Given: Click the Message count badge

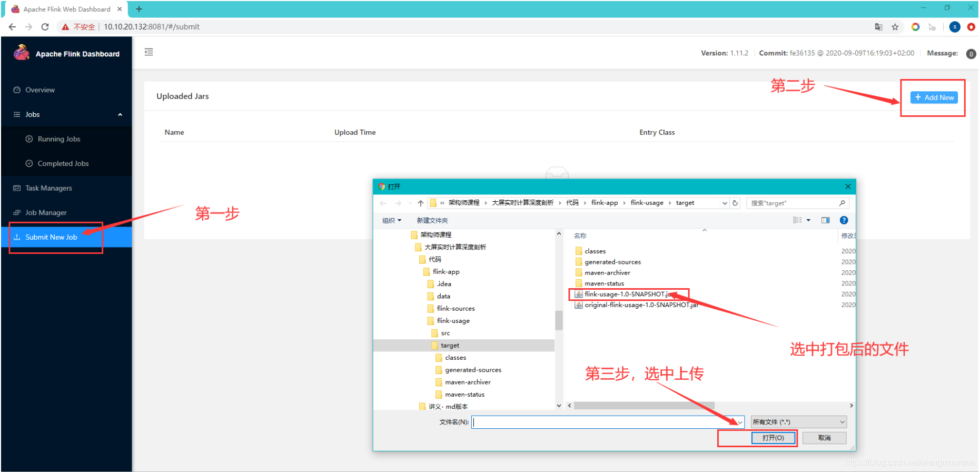Looking at the screenshot, I should (971, 54).
